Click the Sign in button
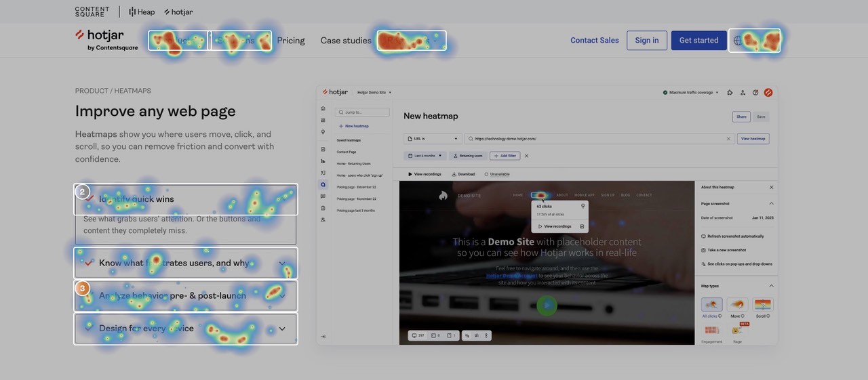This screenshot has width=868, height=380. [x=647, y=41]
